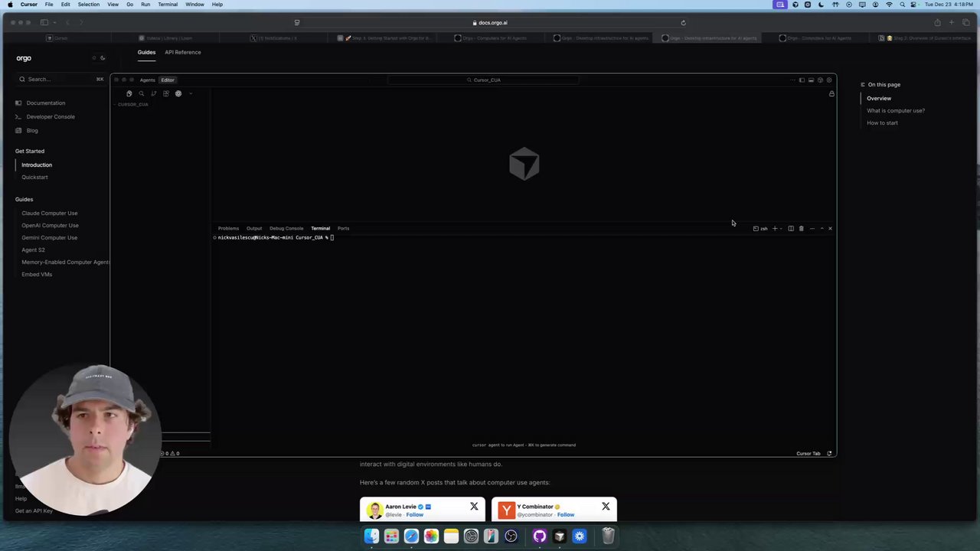Open the Explorer view in Cursor sidebar

tap(129, 93)
